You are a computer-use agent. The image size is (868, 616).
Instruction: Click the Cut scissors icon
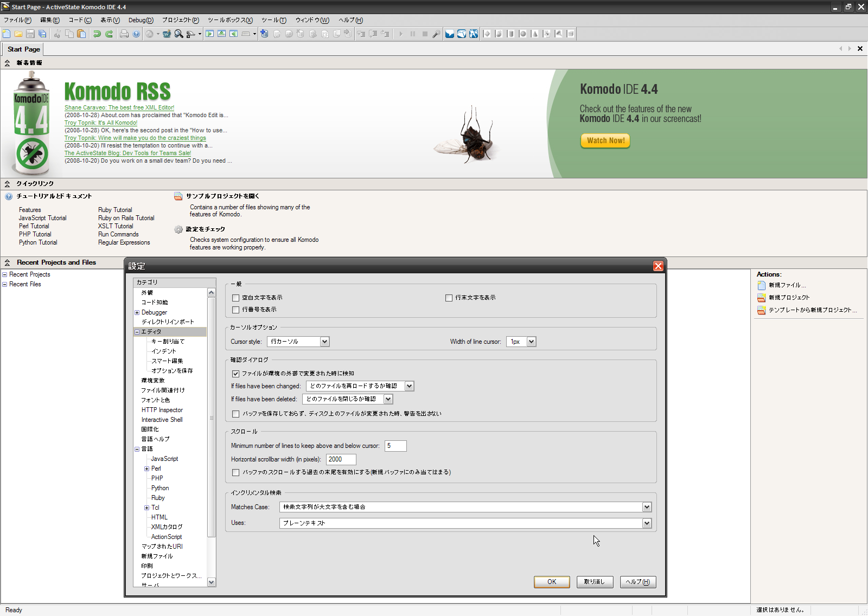[x=57, y=34]
